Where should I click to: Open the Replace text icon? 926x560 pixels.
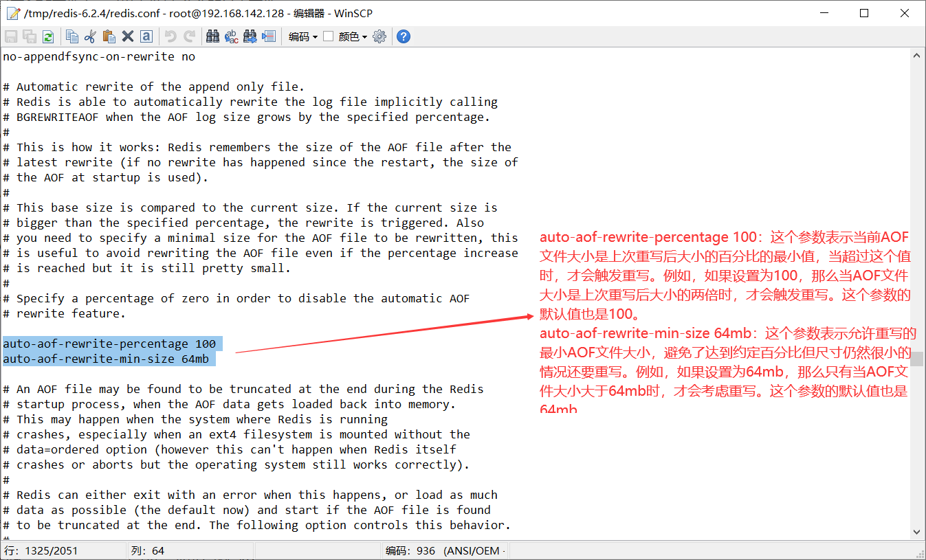232,36
